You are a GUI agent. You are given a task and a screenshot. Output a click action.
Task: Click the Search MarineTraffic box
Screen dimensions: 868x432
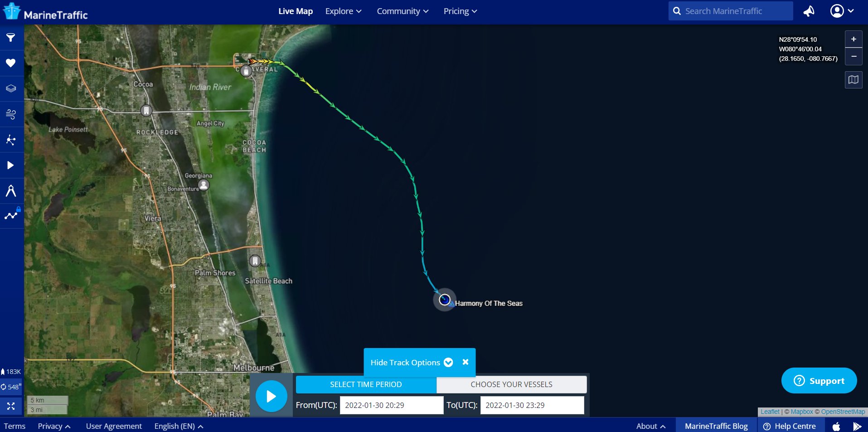pos(731,11)
